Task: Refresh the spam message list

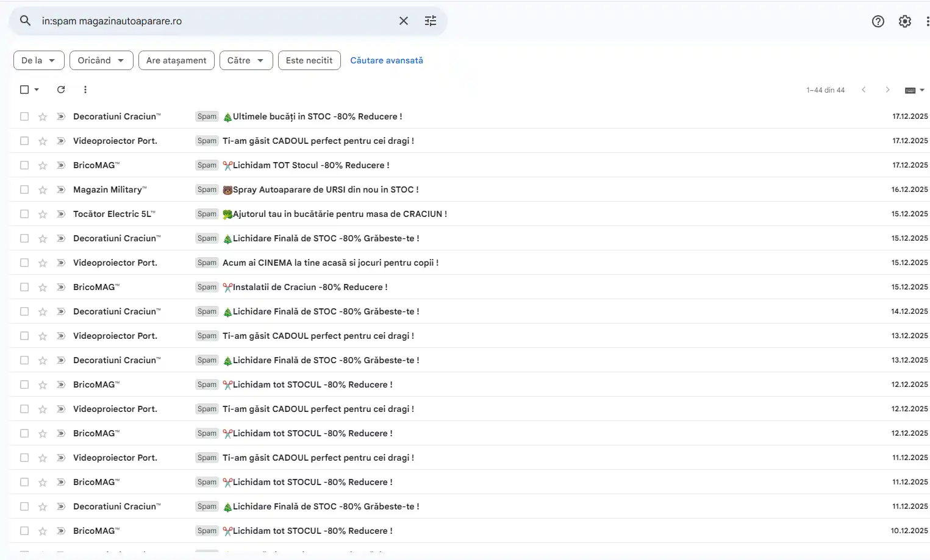Action: click(x=61, y=90)
